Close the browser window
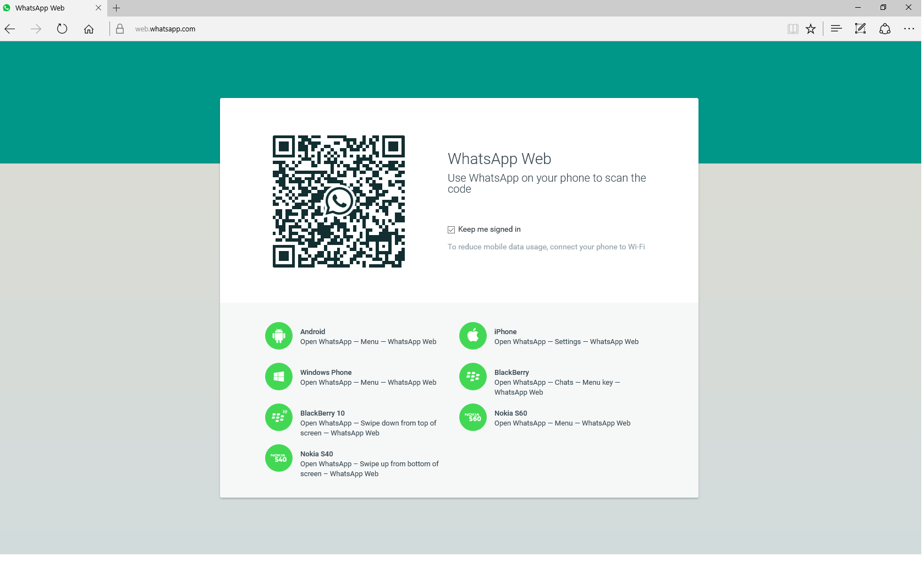924x578 pixels. coord(909,8)
